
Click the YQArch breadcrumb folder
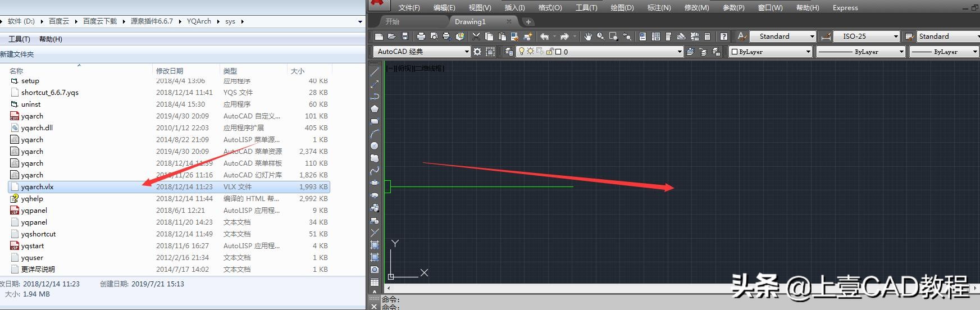pos(199,21)
